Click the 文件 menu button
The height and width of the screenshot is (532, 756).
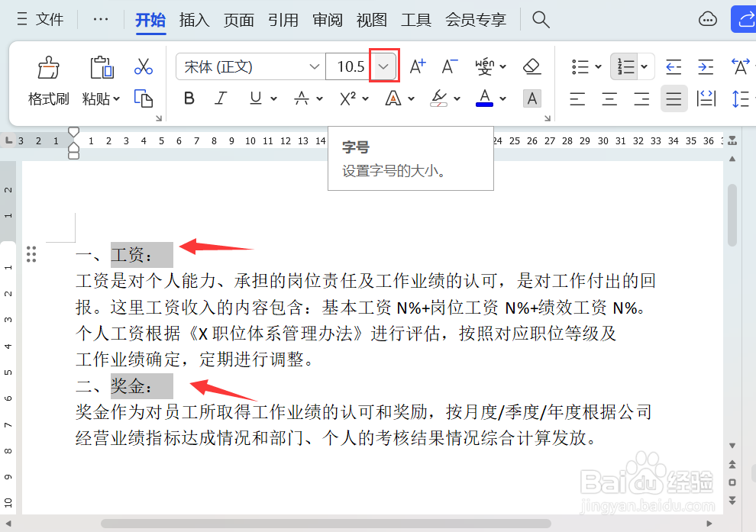(x=50, y=20)
